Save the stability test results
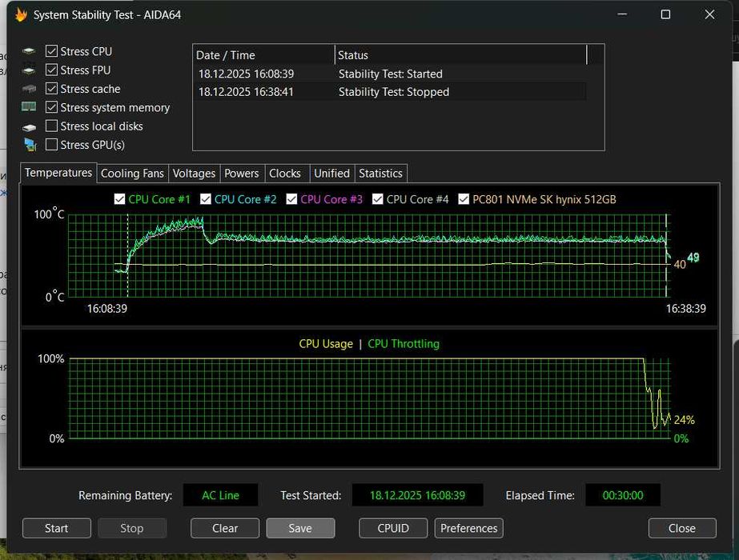 click(301, 528)
